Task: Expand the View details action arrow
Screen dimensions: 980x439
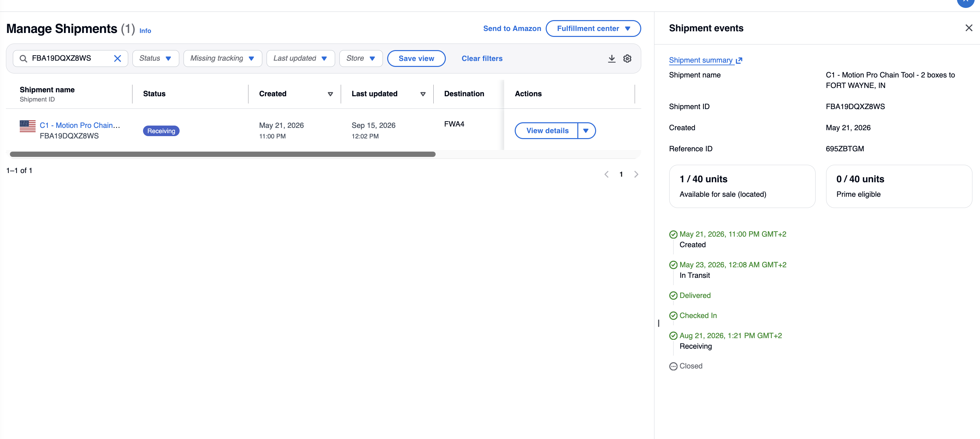Action: [x=586, y=131]
